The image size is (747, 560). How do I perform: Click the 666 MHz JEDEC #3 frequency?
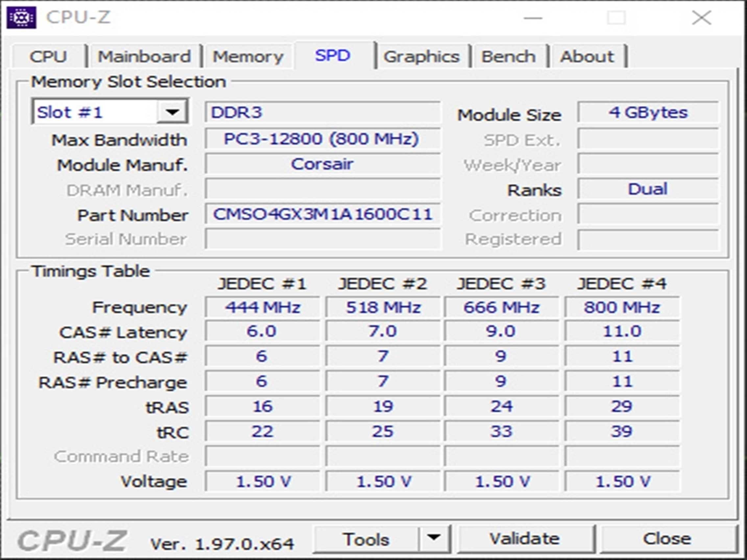tap(501, 307)
